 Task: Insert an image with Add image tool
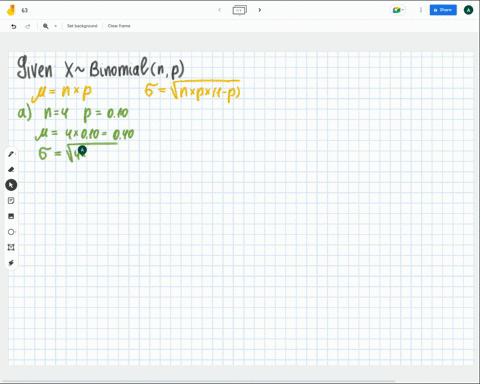coord(11,216)
